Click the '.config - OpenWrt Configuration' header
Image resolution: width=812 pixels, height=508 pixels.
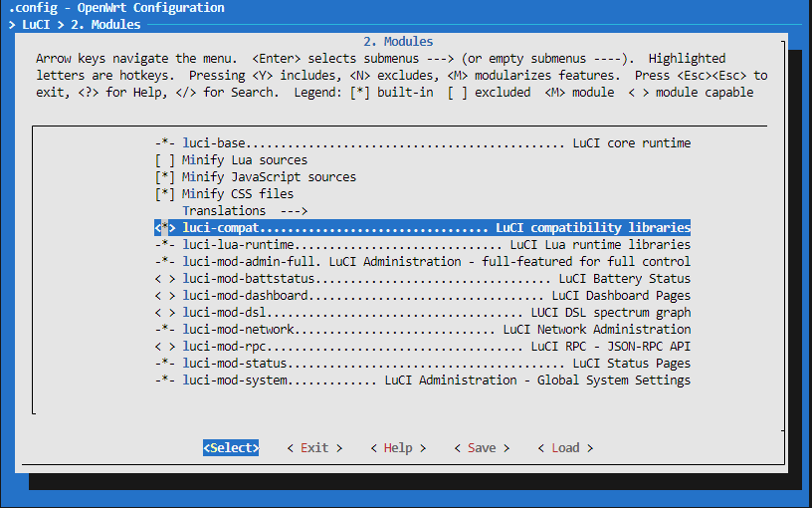click(116, 8)
